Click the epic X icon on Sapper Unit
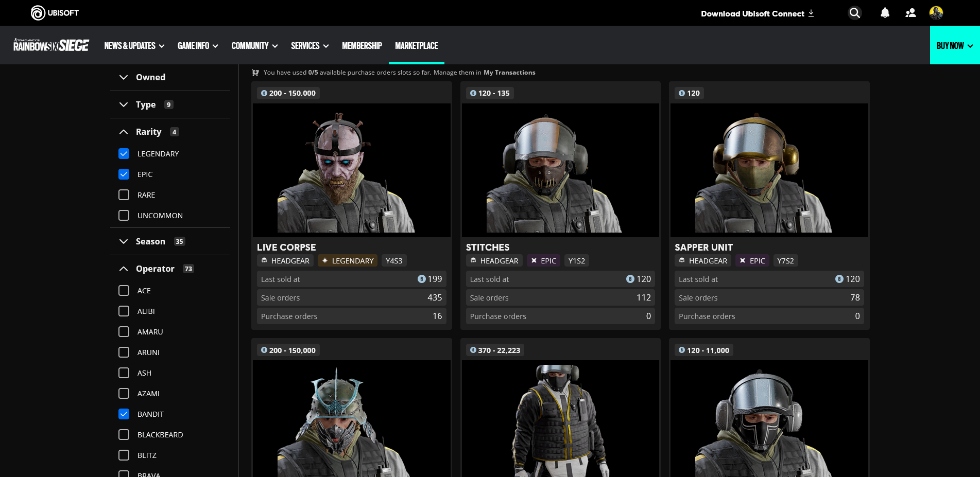 [743, 260]
